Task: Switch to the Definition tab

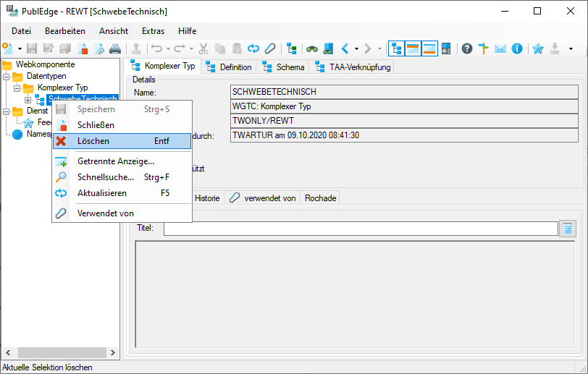Action: pyautogui.click(x=229, y=67)
